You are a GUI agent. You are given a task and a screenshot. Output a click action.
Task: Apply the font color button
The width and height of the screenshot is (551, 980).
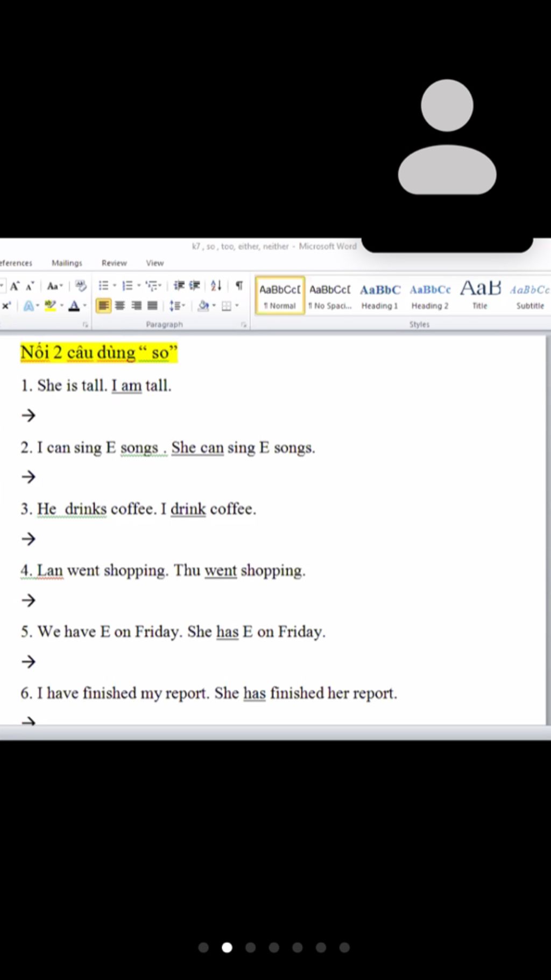tap(74, 306)
